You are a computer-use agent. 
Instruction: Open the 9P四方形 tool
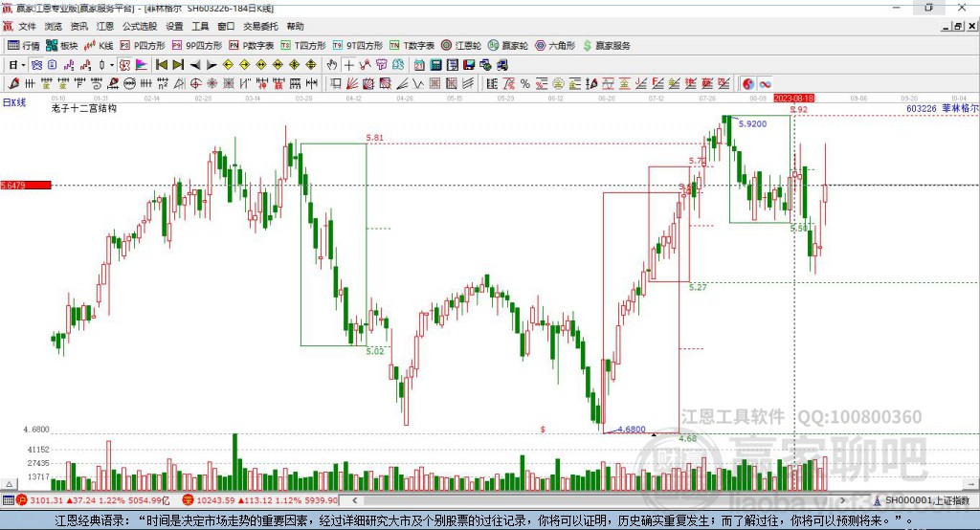pyautogui.click(x=197, y=46)
